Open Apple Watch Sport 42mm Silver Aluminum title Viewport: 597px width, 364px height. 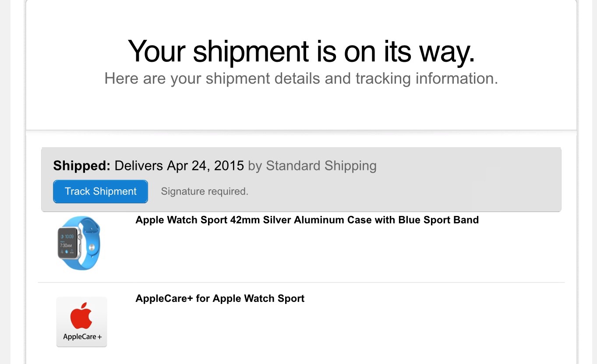click(307, 220)
